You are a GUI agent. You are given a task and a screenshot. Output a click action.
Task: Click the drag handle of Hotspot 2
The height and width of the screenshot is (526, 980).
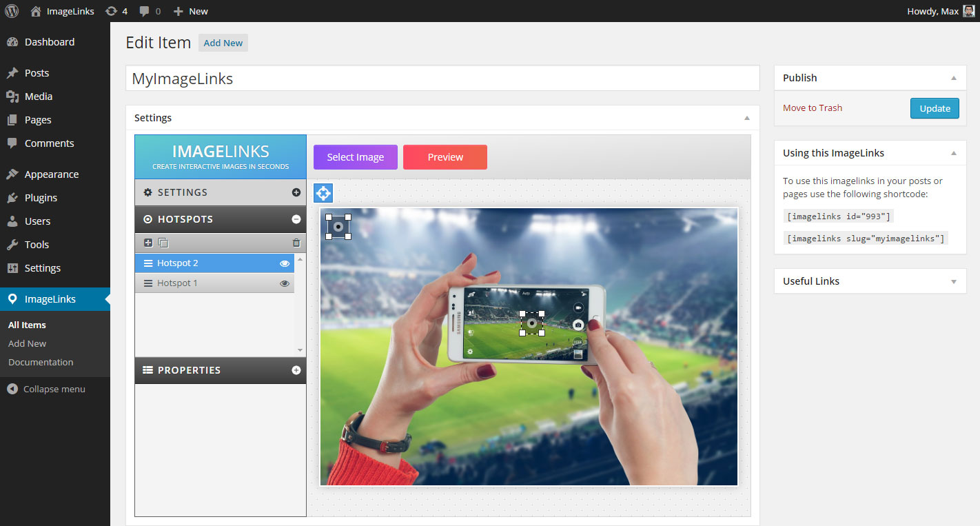[x=147, y=263]
